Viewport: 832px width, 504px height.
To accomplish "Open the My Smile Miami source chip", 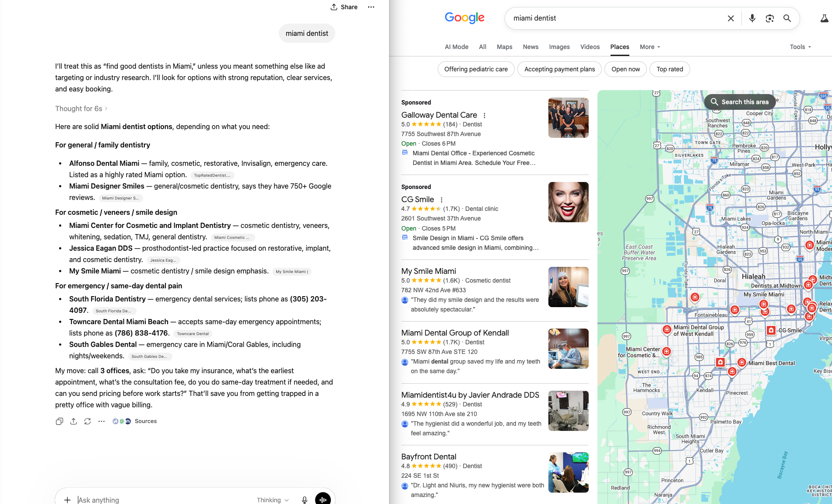I will 291,272.
